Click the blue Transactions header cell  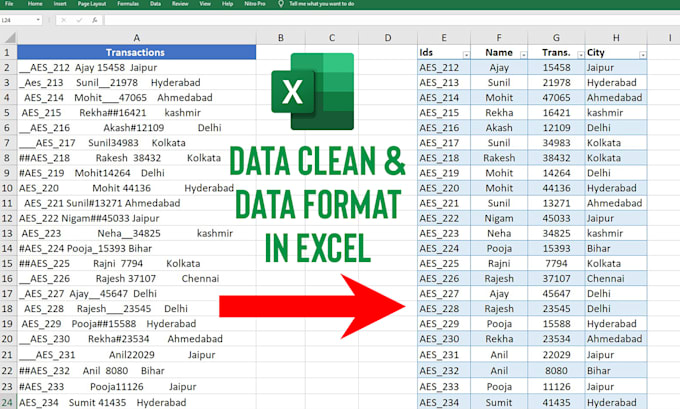pos(137,52)
